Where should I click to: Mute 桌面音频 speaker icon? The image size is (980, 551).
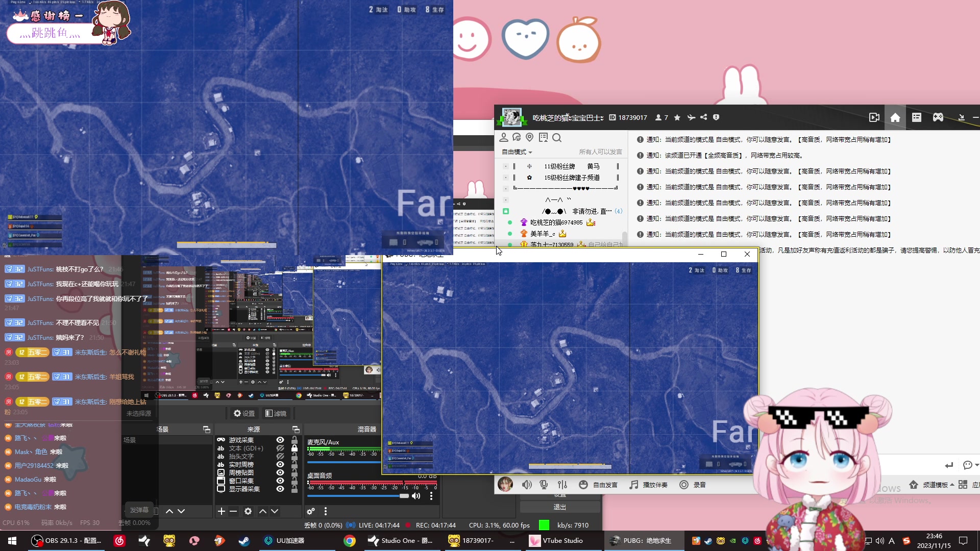point(416,496)
